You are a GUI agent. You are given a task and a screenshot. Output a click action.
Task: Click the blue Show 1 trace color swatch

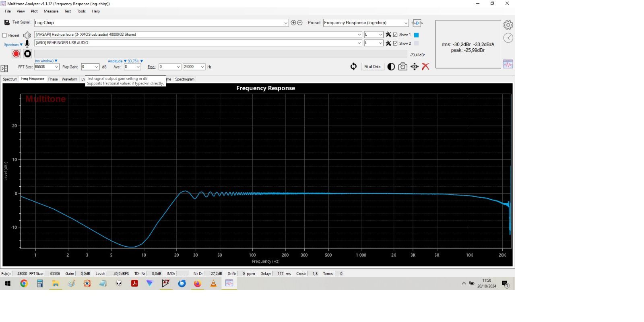pos(416,35)
